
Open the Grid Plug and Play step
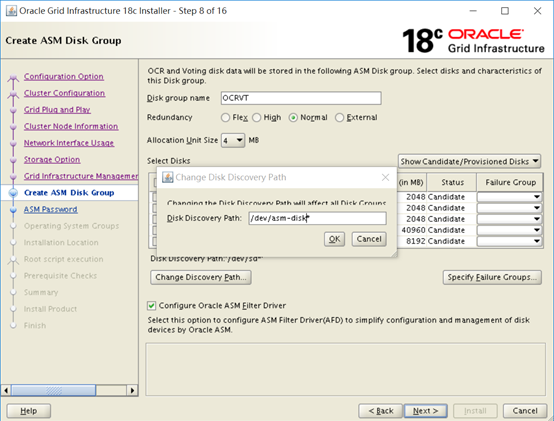[x=57, y=109]
